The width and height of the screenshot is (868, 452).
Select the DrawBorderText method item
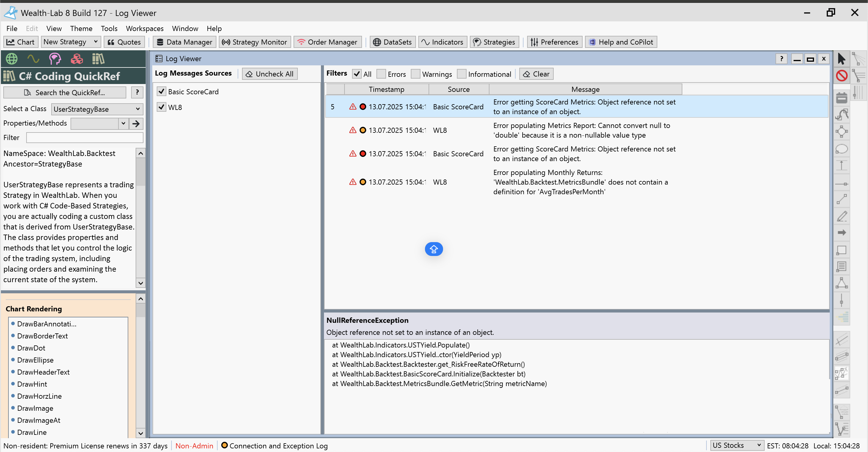(42, 336)
